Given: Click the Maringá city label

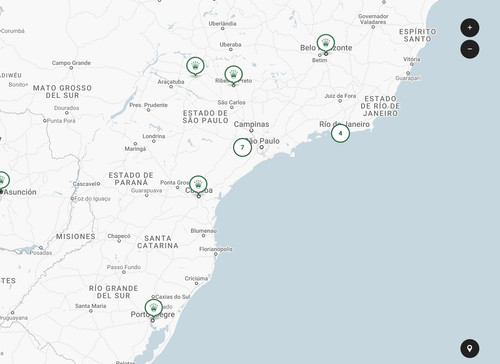Looking at the screenshot, I should pos(135,149).
